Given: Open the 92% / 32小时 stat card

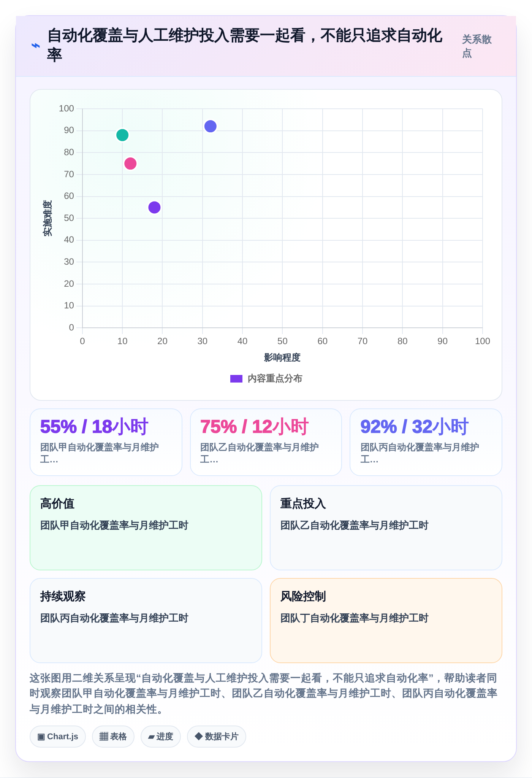Looking at the screenshot, I should point(426,442).
